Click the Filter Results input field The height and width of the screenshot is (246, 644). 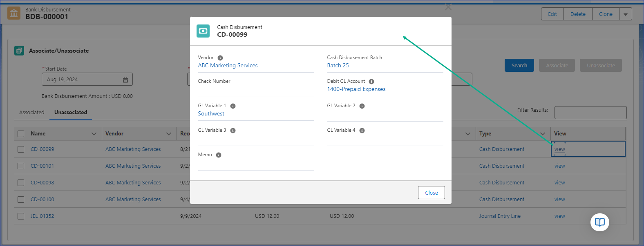tap(590, 113)
